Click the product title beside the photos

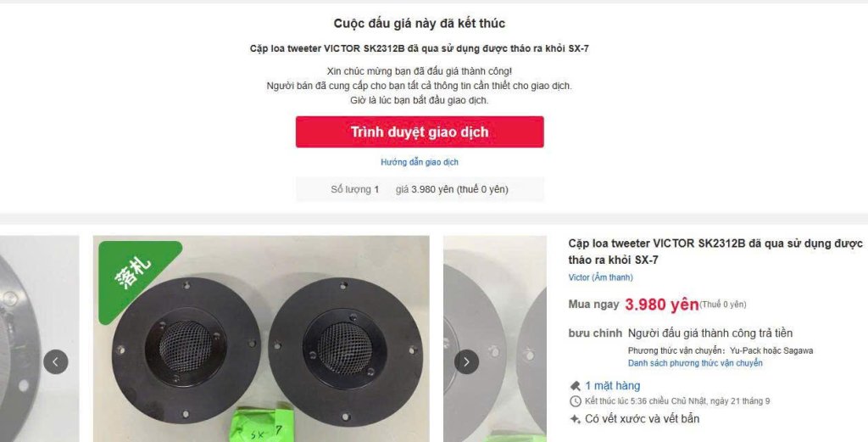[715, 251]
